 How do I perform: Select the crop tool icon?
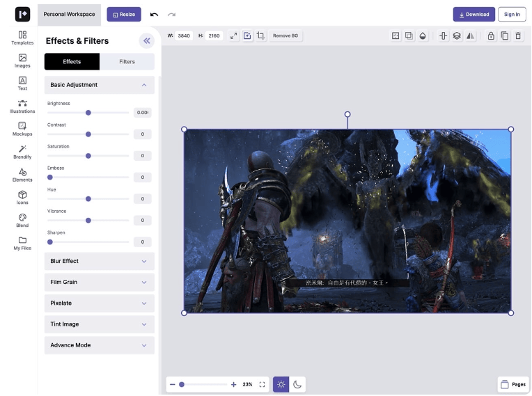[260, 35]
